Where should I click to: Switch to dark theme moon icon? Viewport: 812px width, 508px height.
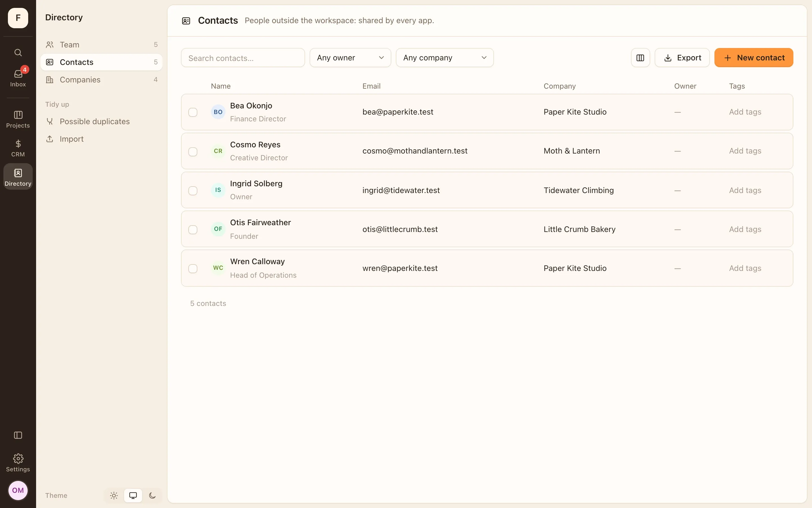(x=152, y=495)
